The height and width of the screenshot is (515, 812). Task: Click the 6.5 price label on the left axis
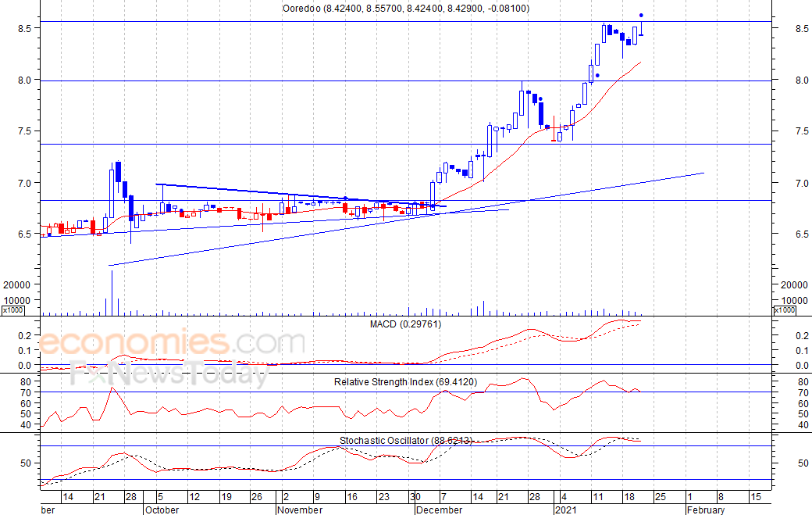point(25,234)
